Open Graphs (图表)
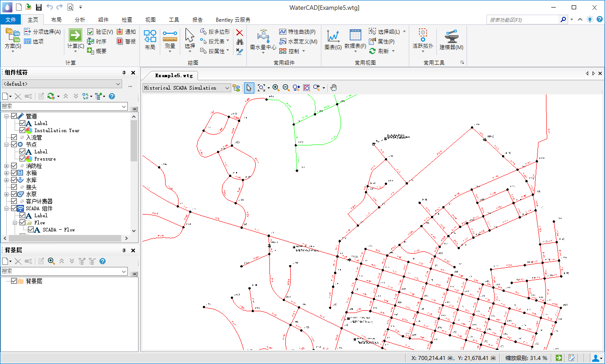605x364 pixels. (x=333, y=40)
